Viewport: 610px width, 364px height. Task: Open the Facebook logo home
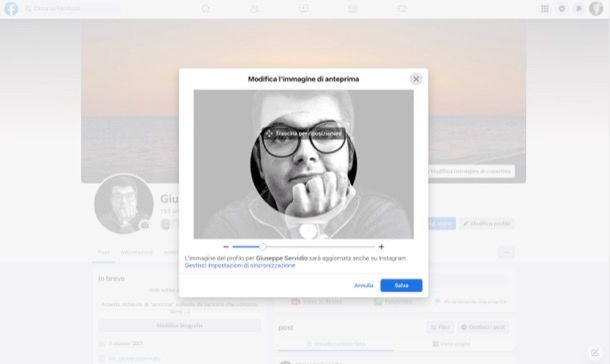11,9
